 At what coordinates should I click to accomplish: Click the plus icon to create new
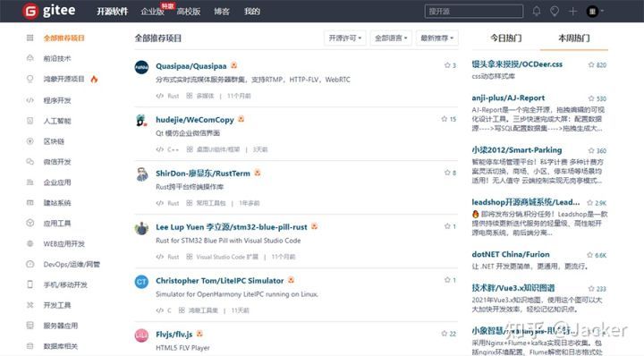click(572, 11)
